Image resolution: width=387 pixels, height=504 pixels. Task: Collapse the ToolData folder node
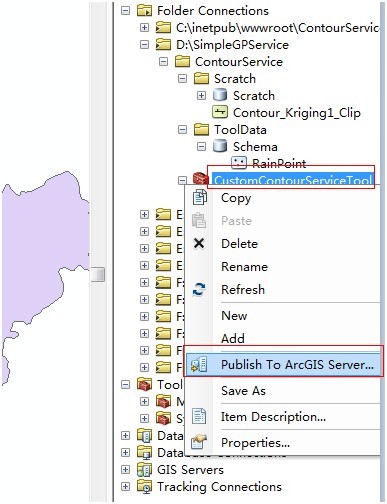coord(182,130)
